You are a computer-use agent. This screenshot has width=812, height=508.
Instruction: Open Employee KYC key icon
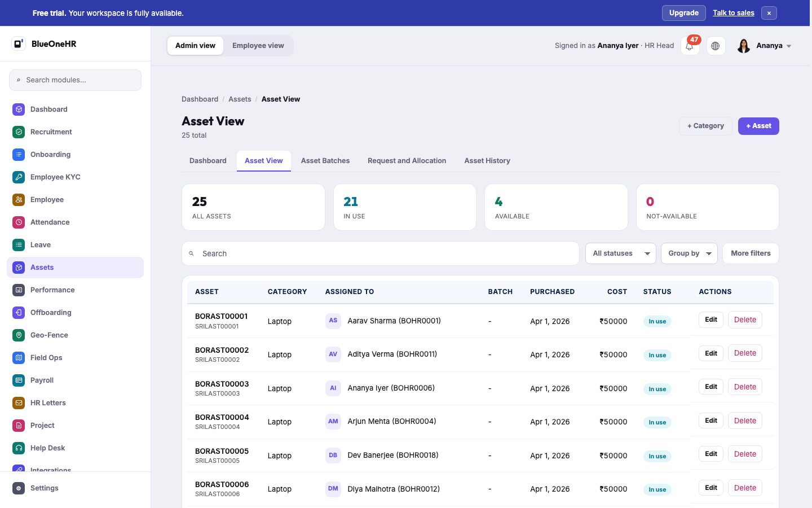pyautogui.click(x=19, y=177)
